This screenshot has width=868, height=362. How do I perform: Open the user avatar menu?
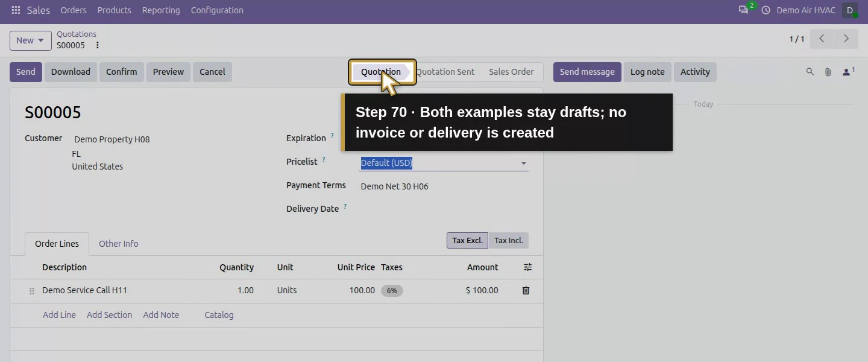coord(850,10)
